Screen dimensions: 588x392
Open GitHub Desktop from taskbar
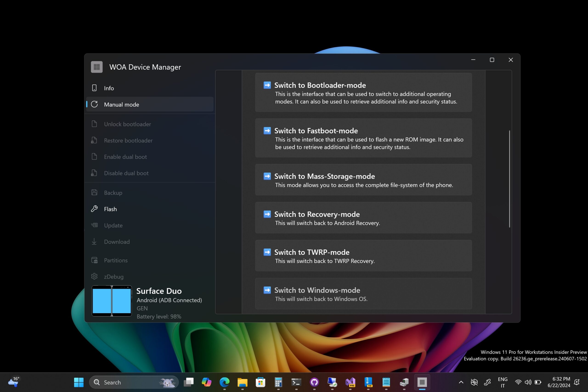pos(314,382)
